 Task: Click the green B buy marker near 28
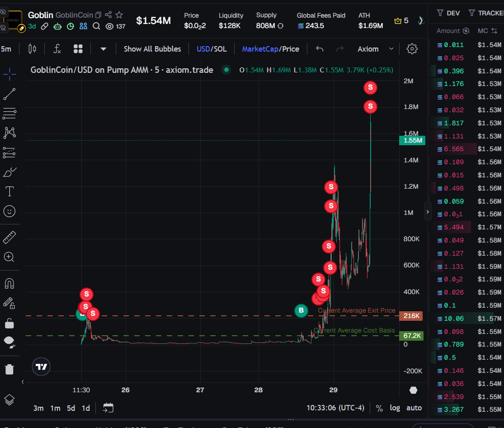[301, 310]
